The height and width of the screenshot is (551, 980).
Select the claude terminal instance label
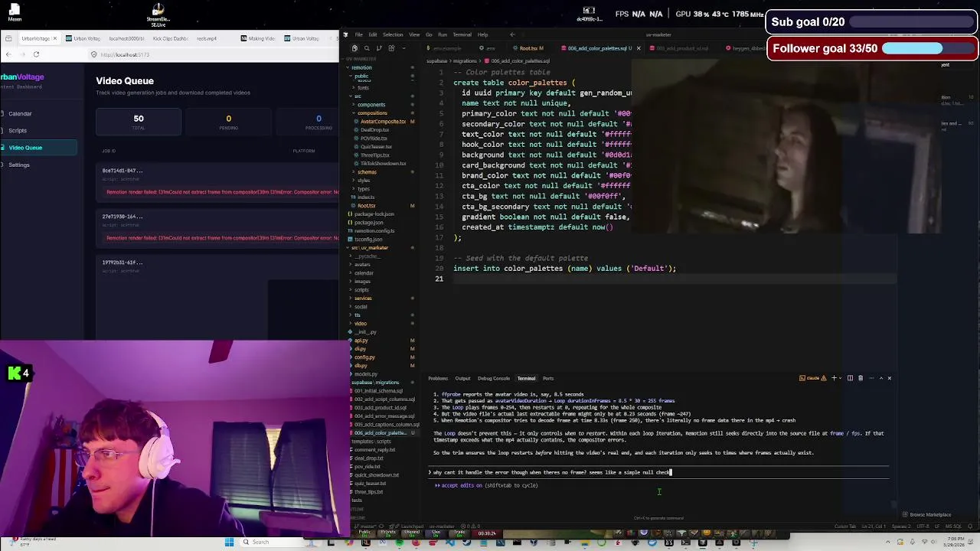click(x=812, y=378)
